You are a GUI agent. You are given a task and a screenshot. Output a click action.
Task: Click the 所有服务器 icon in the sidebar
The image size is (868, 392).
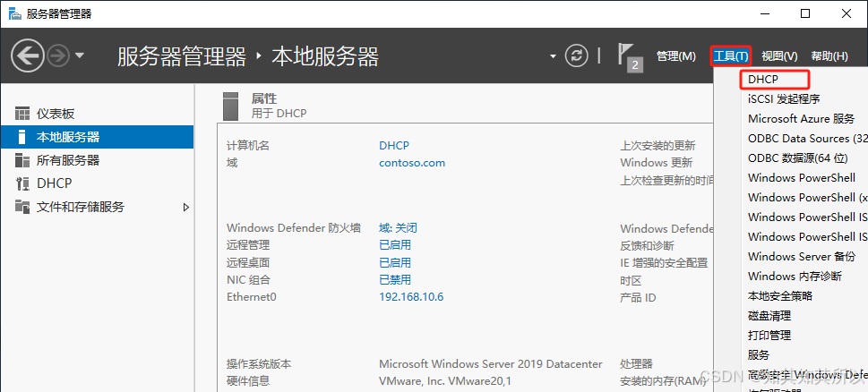click(22, 160)
